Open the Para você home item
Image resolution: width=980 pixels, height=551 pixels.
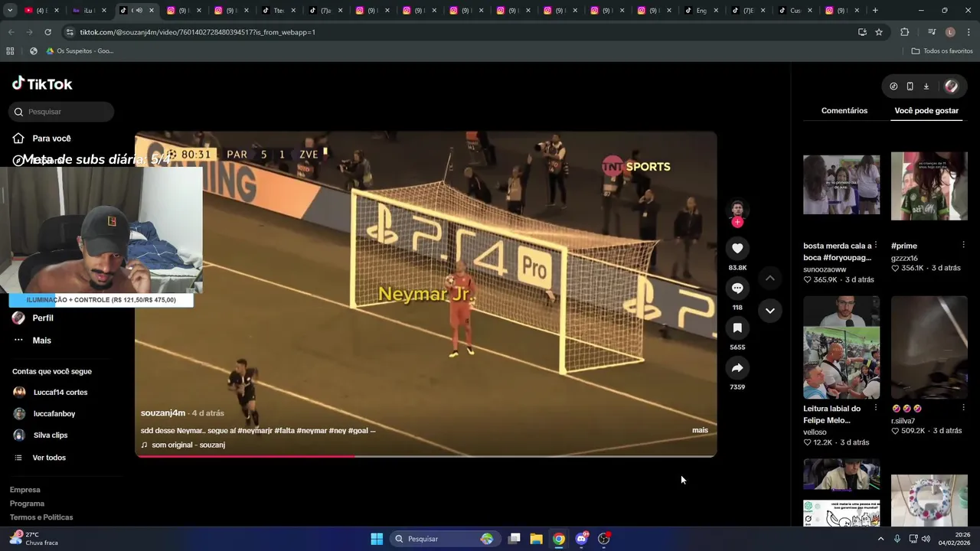tap(51, 139)
